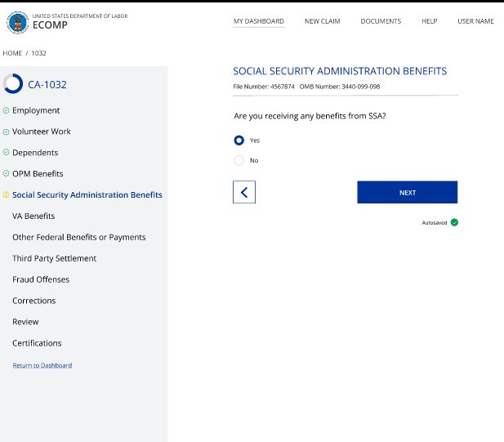Follow the Return to Dashboard link
Image resolution: width=504 pixels, height=442 pixels.
[42, 365]
